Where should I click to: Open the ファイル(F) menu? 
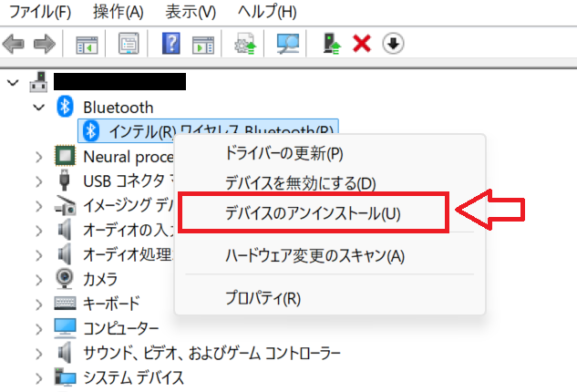[40, 12]
